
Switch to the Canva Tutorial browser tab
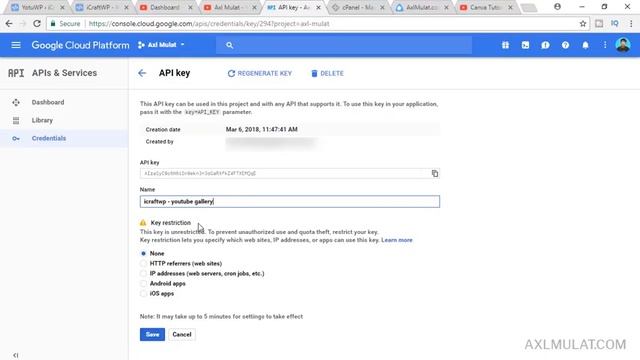coord(486,7)
